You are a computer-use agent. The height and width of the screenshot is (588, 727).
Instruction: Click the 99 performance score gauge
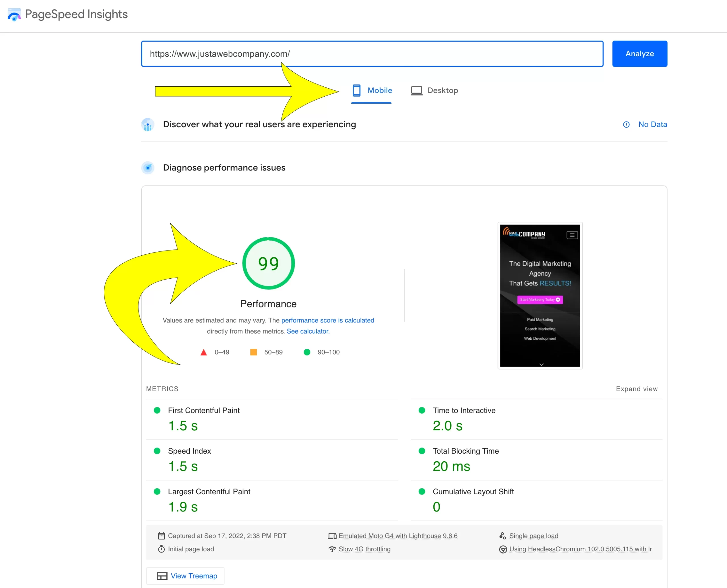tap(269, 263)
